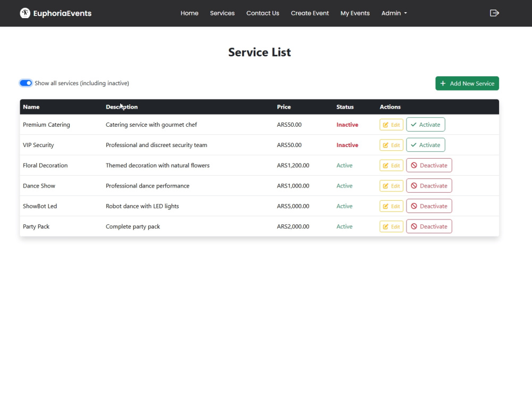
Task: Click the Actions column header
Action: coord(390,107)
